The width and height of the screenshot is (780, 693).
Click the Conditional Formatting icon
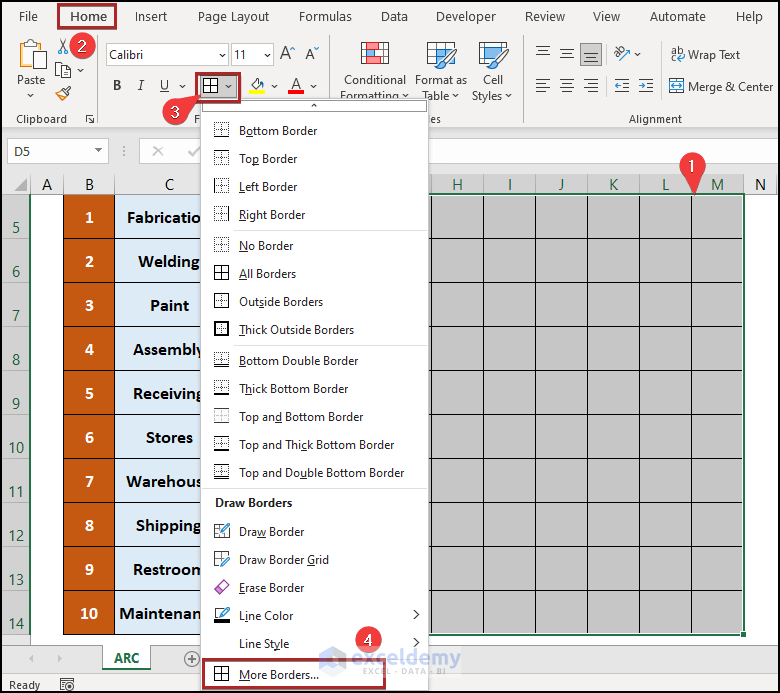[x=375, y=53]
